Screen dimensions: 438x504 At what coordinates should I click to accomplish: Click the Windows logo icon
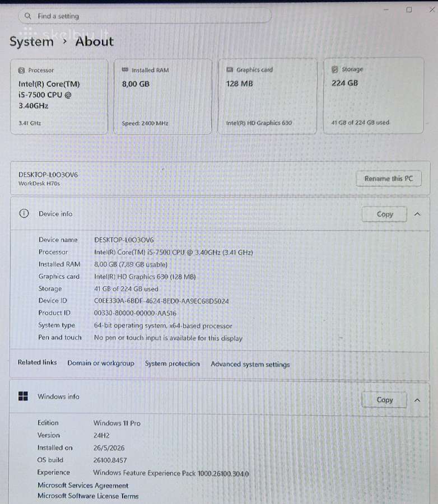tap(23, 396)
